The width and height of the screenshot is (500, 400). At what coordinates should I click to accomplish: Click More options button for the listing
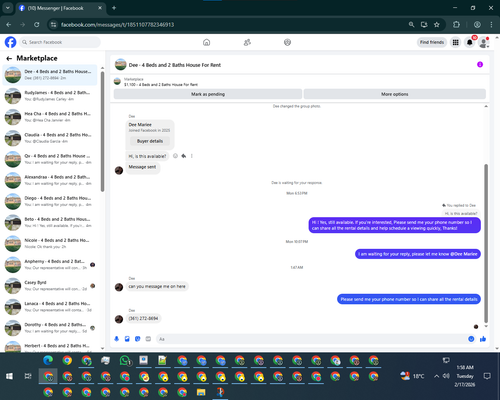click(x=395, y=94)
